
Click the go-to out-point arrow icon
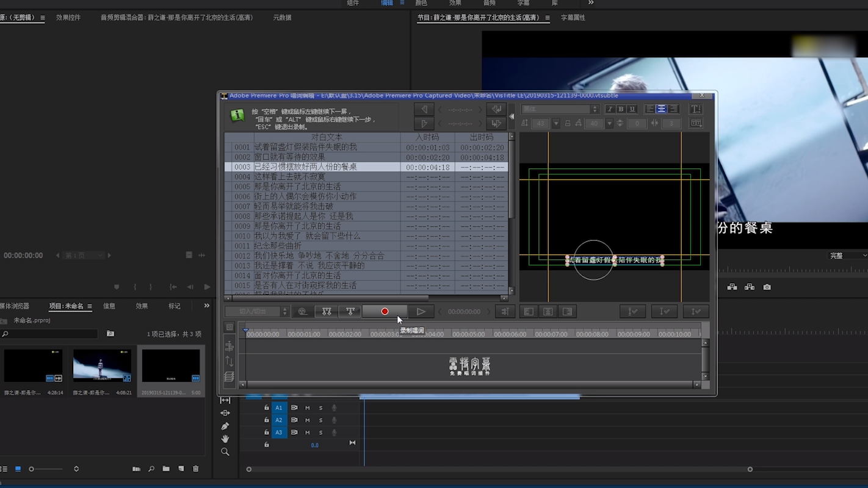(496, 123)
